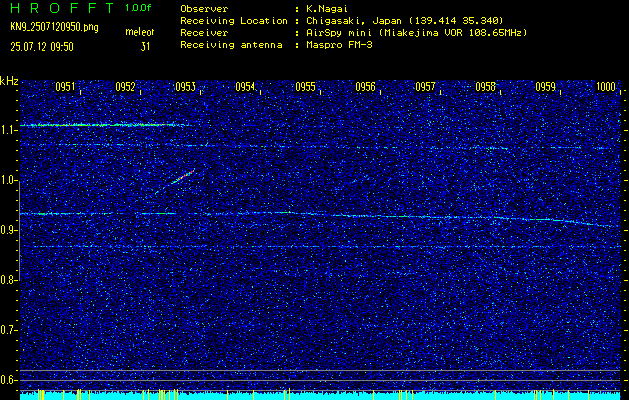The image size is (629, 400).
Task: Click the 0.6 frequency axis label
Action: coord(8,380)
